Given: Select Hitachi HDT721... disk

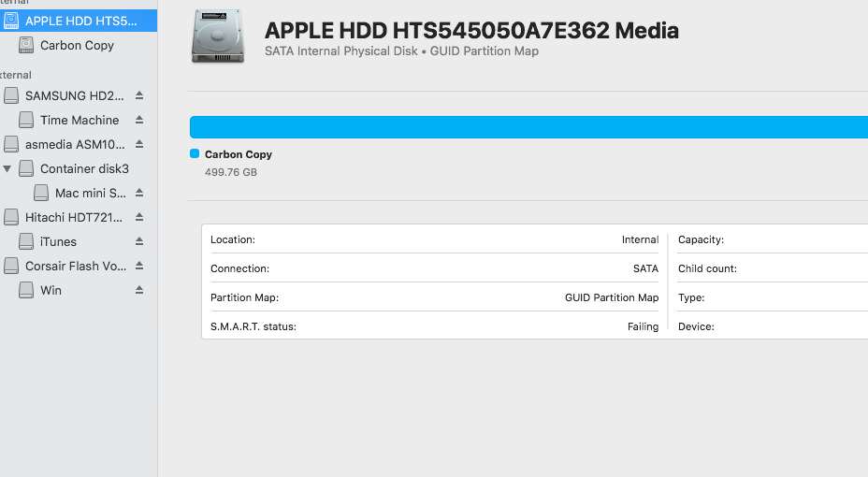Looking at the screenshot, I should [74, 218].
